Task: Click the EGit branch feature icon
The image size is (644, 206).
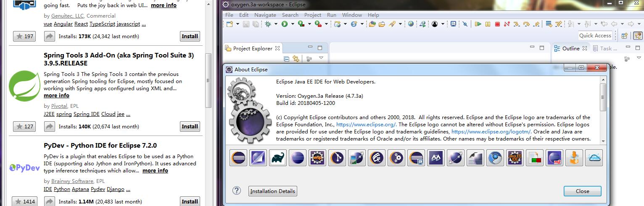Action: tap(337, 158)
